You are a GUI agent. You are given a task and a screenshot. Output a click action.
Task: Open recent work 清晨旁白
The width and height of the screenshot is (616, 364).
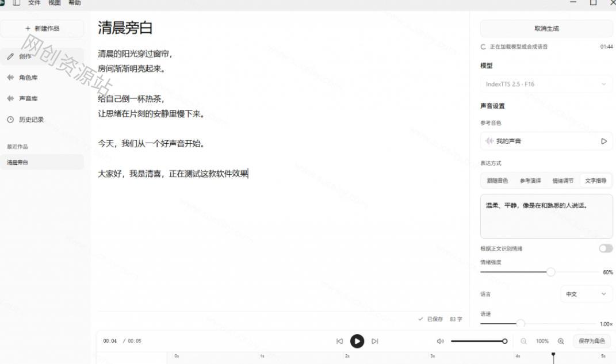(42, 162)
